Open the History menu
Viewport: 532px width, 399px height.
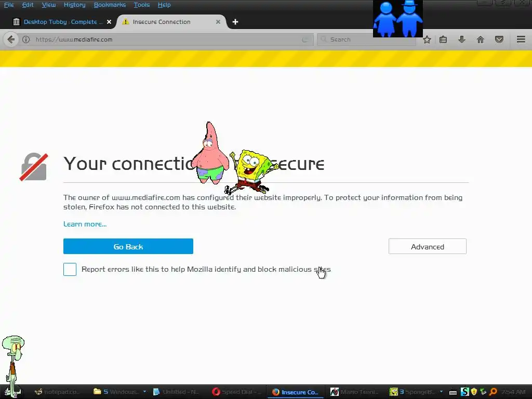74,5
